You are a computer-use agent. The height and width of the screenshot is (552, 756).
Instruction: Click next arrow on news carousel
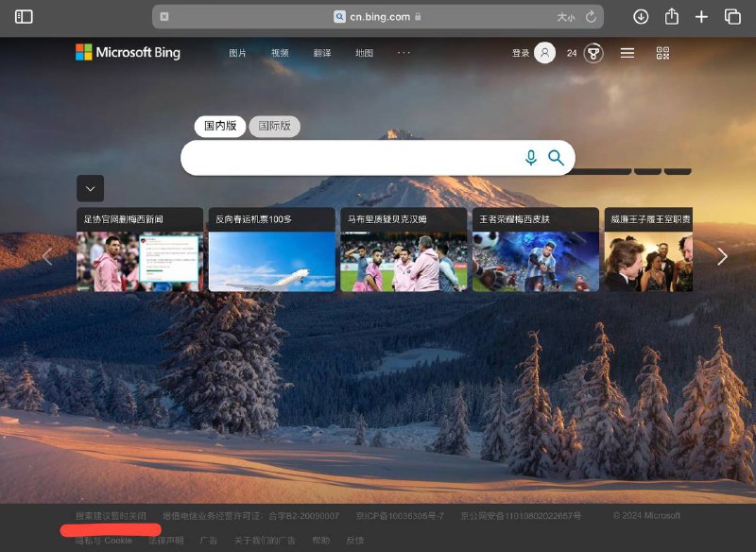click(722, 256)
